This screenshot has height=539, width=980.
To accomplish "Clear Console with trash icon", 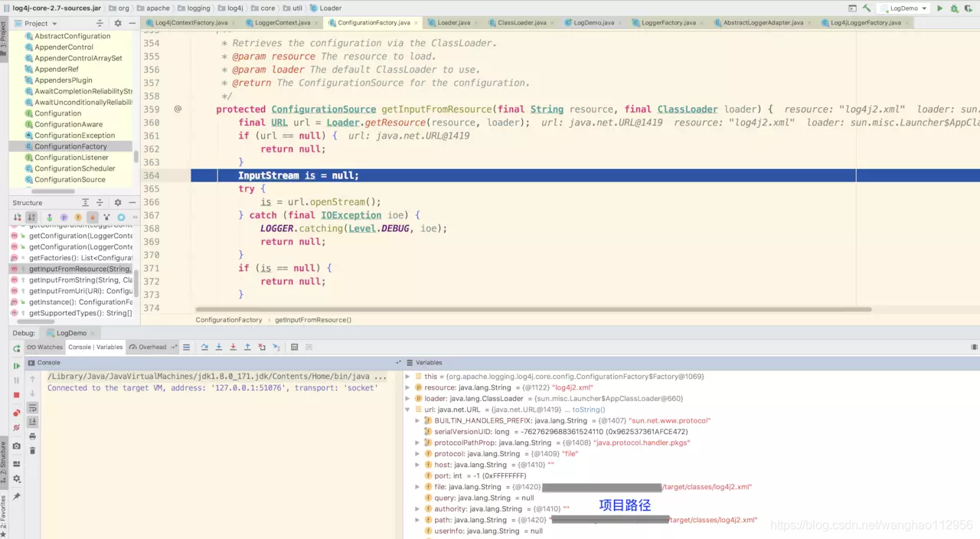I will pyautogui.click(x=32, y=450).
